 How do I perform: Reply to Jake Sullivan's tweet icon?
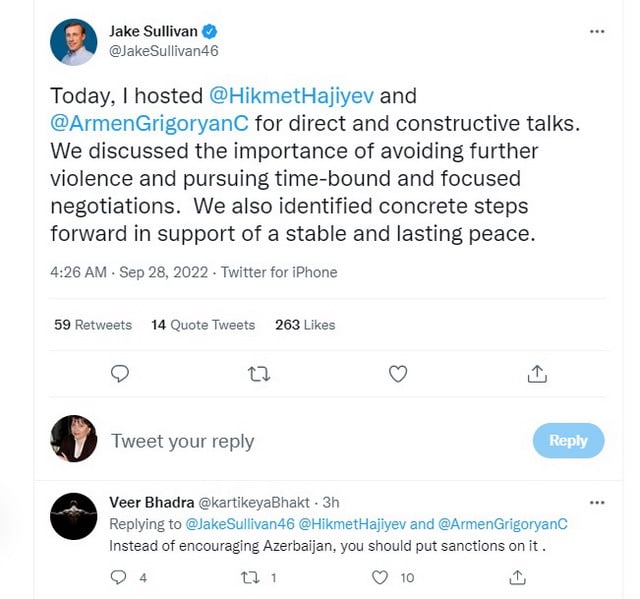[120, 374]
